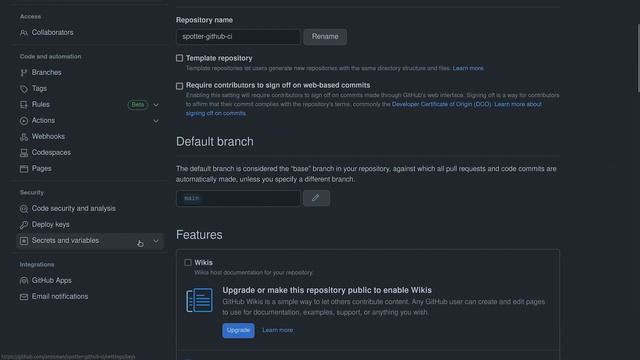
Task: Expand Secrets and variables chevron
Action: 156,241
